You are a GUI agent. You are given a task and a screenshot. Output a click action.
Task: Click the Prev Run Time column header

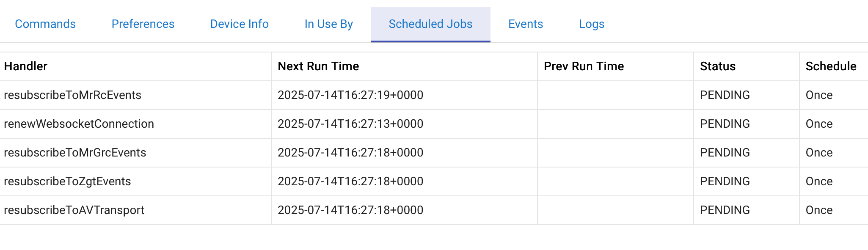pyautogui.click(x=584, y=66)
